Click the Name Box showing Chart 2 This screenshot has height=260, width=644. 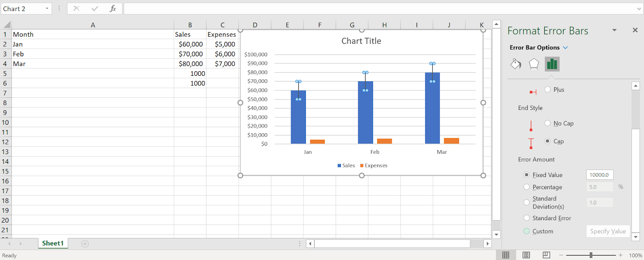coord(22,8)
